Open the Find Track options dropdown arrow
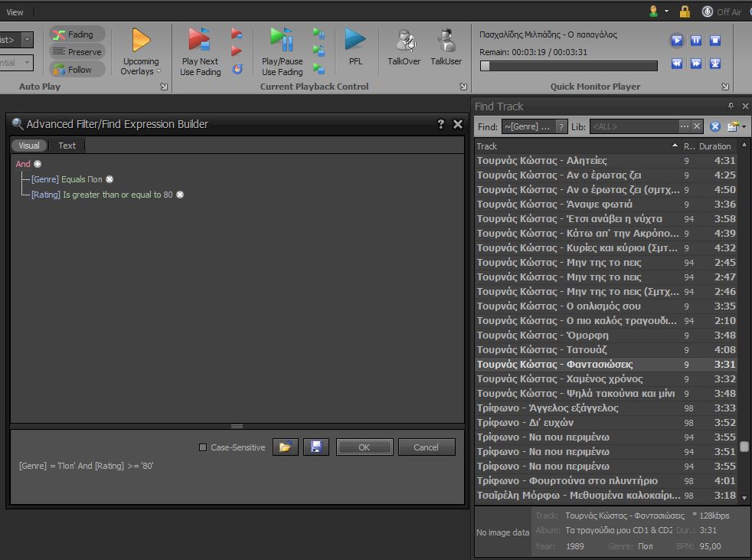Image resolution: width=752 pixels, height=560 pixels. point(744,126)
